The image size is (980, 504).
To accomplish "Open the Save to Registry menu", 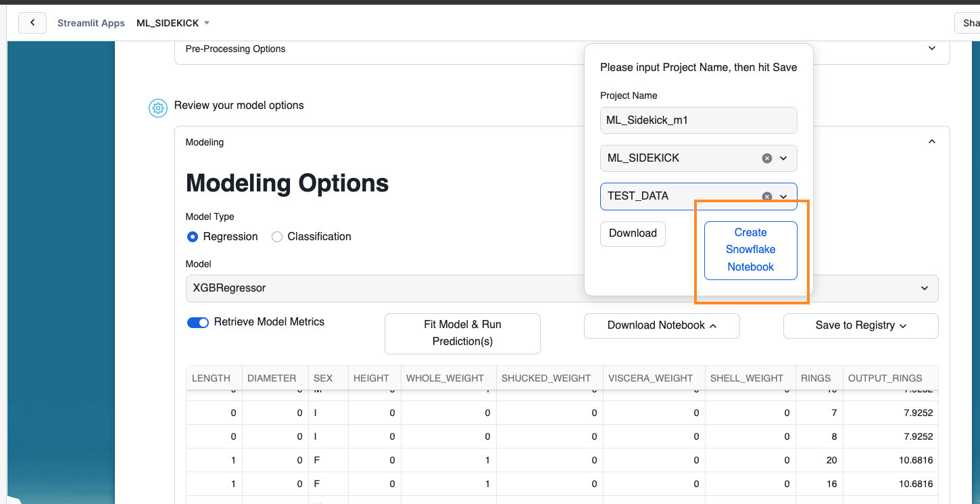I will coord(860,325).
